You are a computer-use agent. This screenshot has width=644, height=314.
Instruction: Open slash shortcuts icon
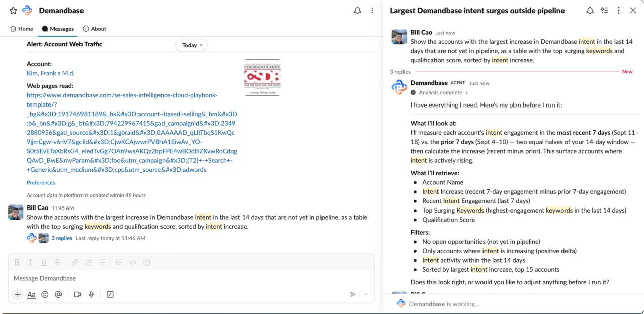pos(110,295)
